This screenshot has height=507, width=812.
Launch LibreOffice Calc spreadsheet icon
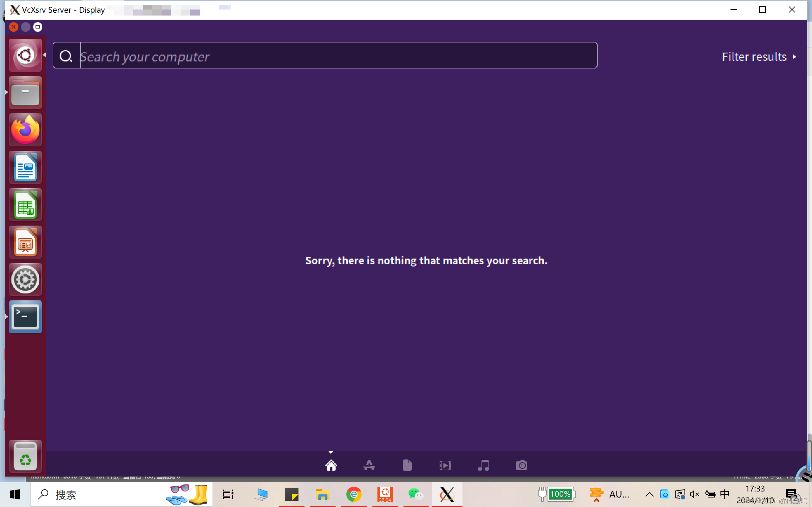pyautogui.click(x=25, y=205)
